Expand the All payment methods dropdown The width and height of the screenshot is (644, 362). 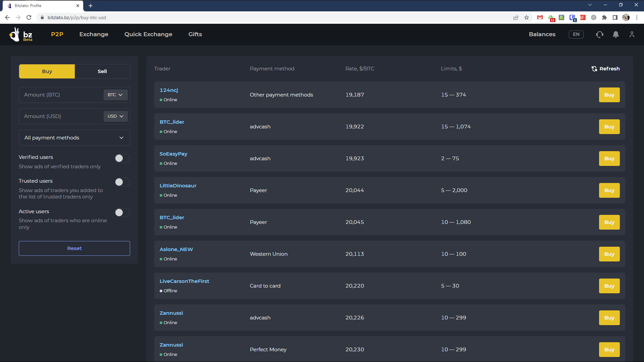tap(74, 138)
